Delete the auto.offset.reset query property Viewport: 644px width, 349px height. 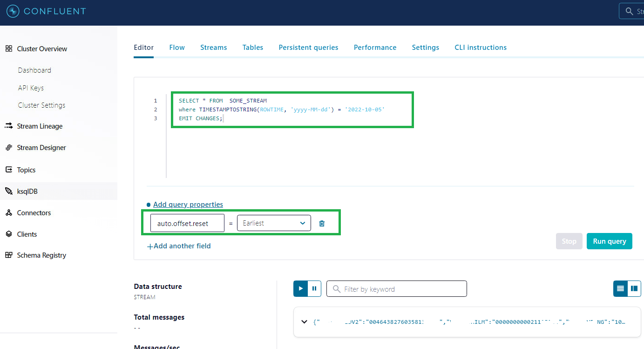322,223
